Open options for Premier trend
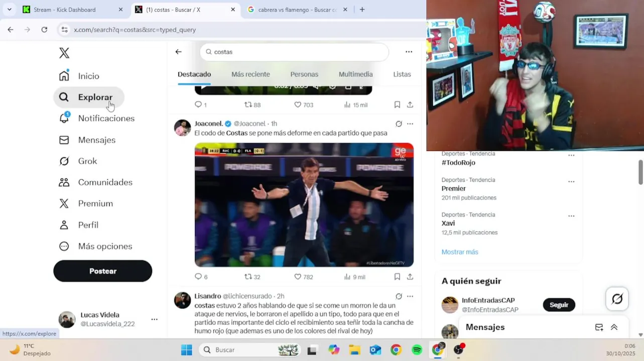The height and width of the screenshot is (361, 644). (571, 182)
